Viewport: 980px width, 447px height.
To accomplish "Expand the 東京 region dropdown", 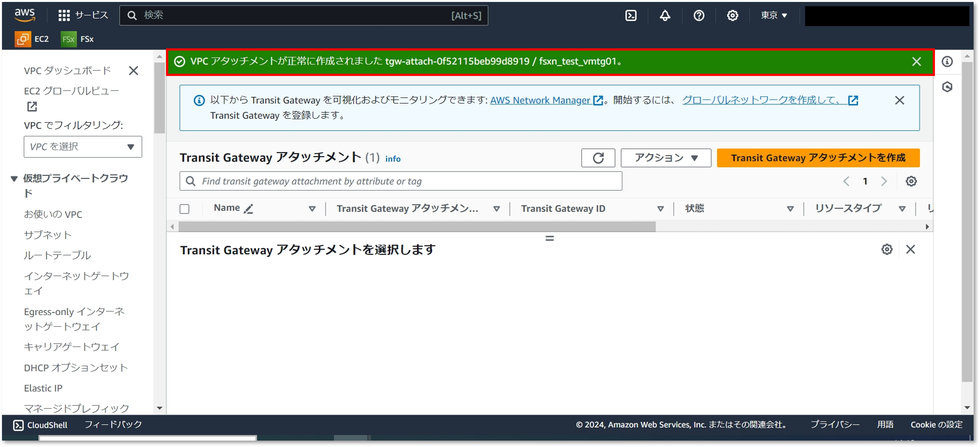I will (x=774, y=15).
